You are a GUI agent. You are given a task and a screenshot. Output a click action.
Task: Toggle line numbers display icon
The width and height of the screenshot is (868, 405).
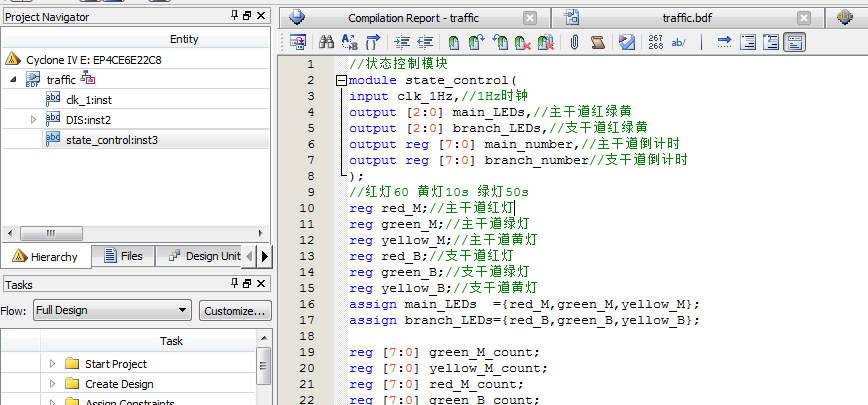(x=655, y=42)
